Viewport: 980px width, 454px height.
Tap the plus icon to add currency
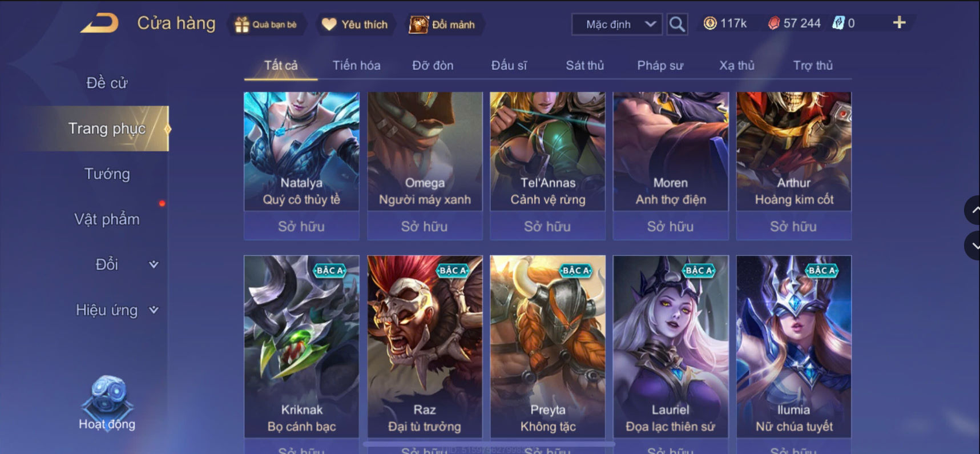click(899, 22)
